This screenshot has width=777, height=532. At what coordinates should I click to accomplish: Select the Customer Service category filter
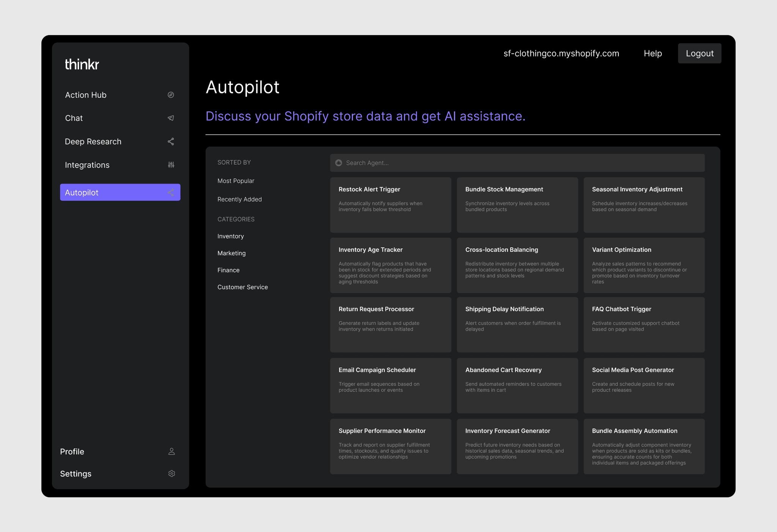tap(242, 287)
